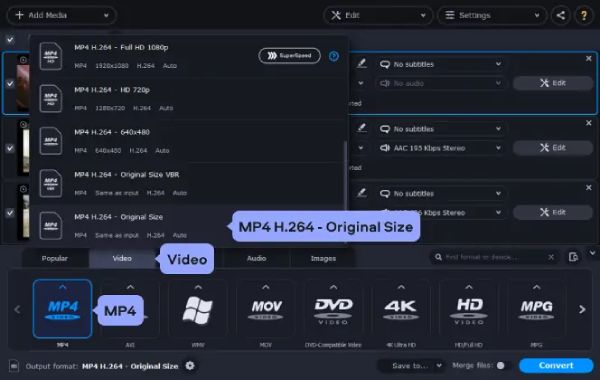
Task: Uncheck the first file's checkbox
Action: [10, 83]
